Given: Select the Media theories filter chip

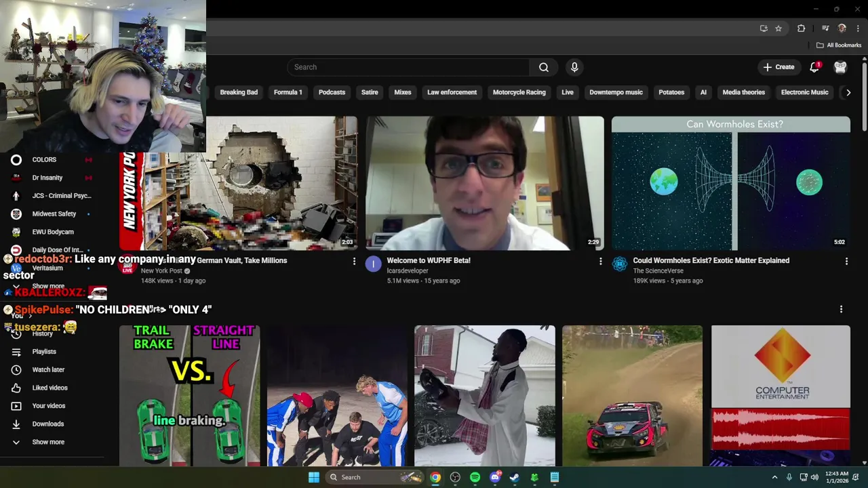Looking at the screenshot, I should click(x=743, y=92).
